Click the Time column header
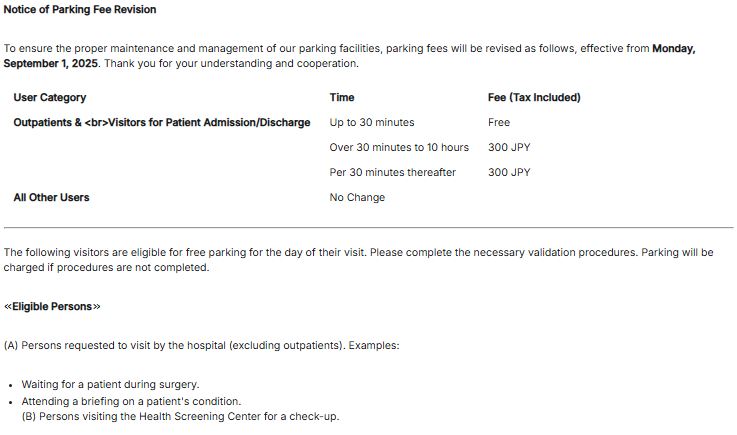 342,97
